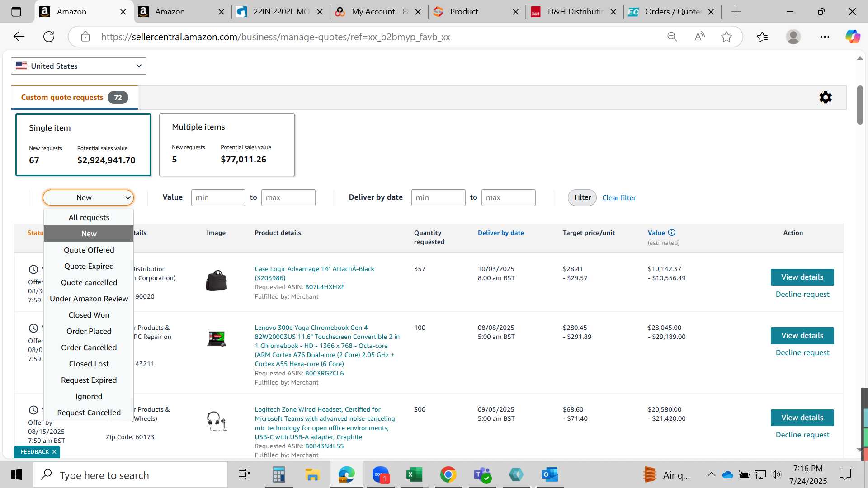Select Order Placed status option
The width and height of the screenshot is (868, 488).
[x=89, y=331]
